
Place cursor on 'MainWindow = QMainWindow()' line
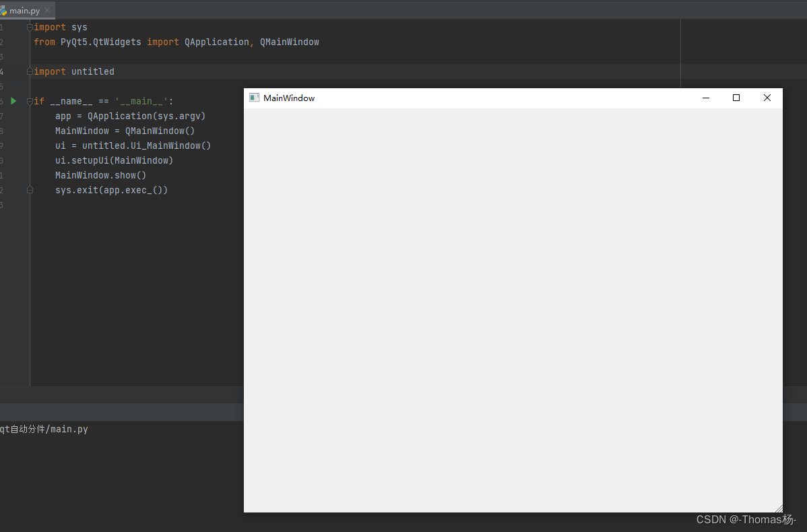(x=125, y=131)
